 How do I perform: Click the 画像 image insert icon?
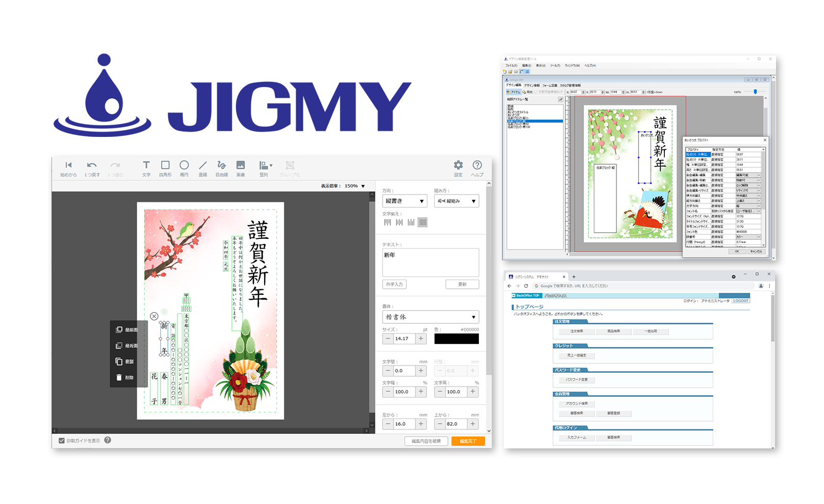click(x=241, y=168)
